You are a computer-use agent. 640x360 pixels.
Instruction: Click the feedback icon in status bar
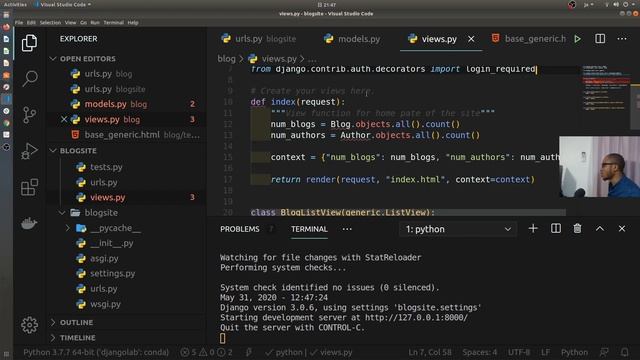coord(604,352)
